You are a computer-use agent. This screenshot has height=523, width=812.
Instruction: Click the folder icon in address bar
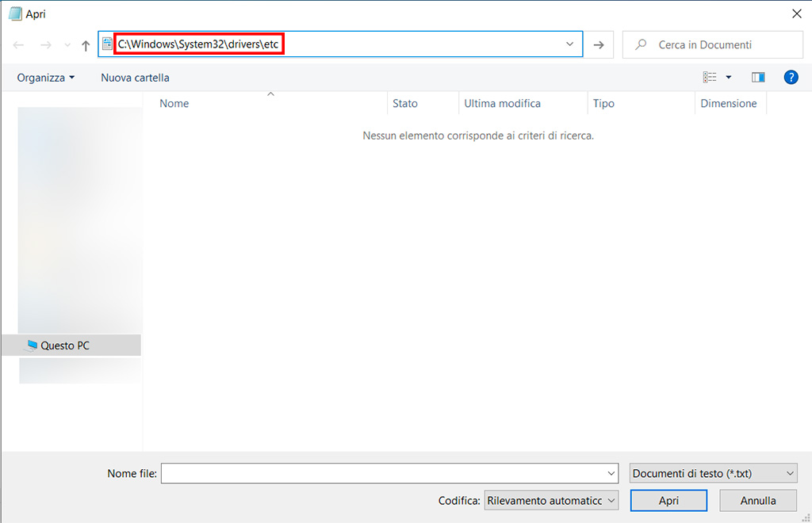click(107, 44)
